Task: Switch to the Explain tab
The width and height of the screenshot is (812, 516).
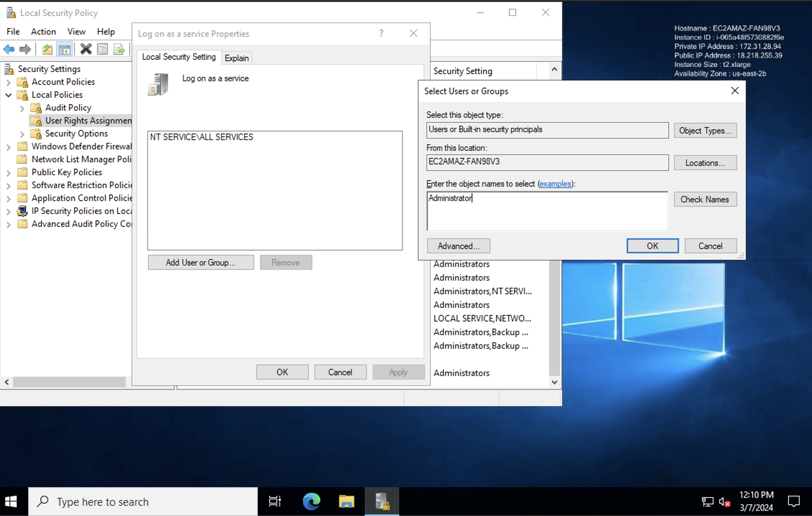Action: point(237,58)
